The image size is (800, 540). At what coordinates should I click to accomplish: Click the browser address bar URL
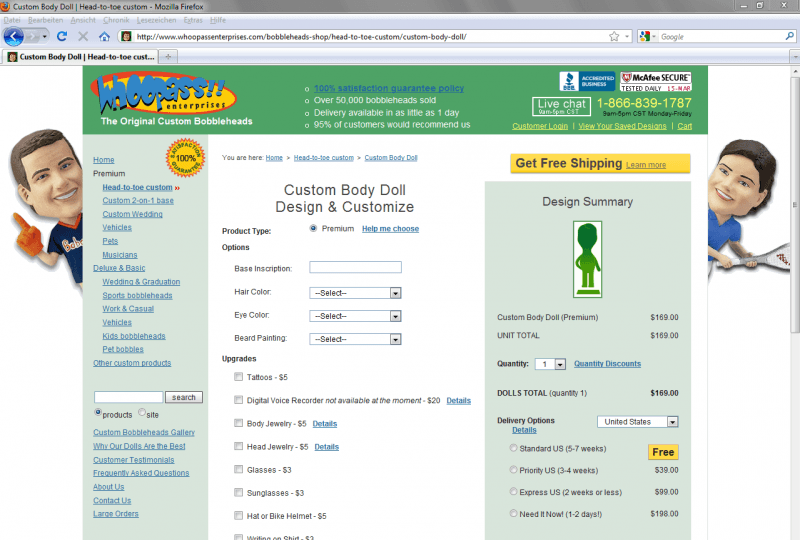(301, 37)
